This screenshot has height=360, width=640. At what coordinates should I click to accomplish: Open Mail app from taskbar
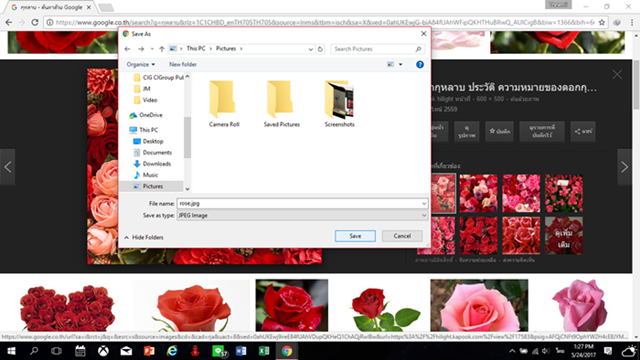(126, 351)
